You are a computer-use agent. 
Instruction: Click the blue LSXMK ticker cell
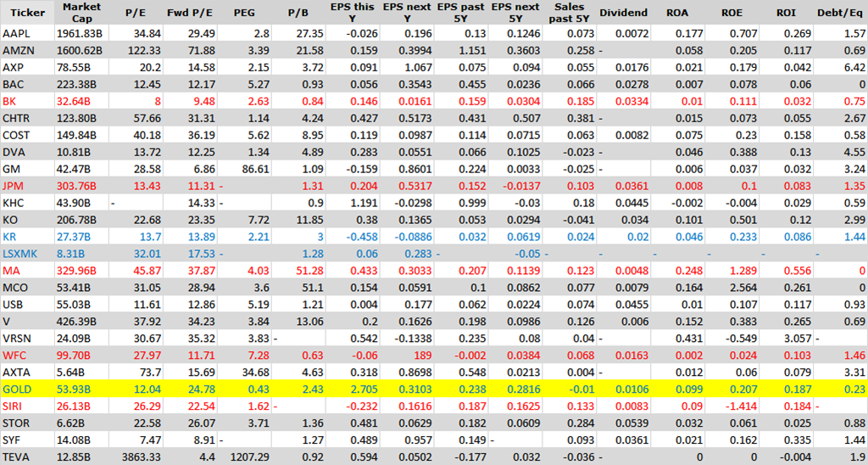click(28, 254)
